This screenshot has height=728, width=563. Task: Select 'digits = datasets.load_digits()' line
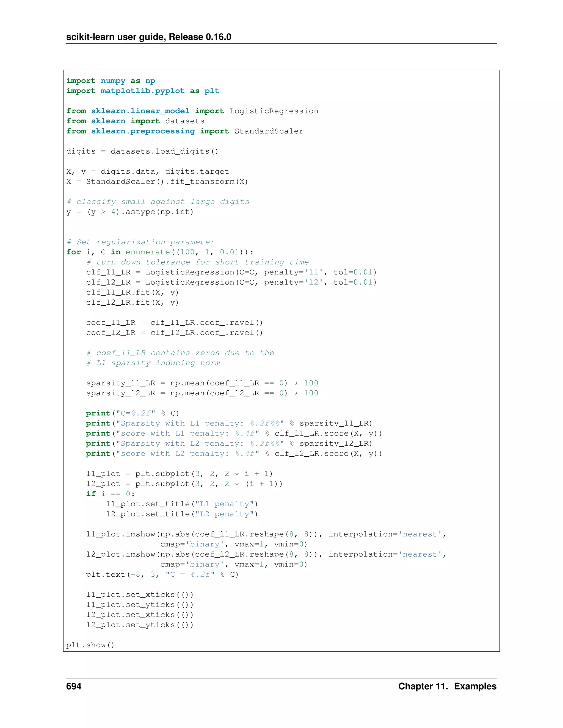click(x=142, y=151)
